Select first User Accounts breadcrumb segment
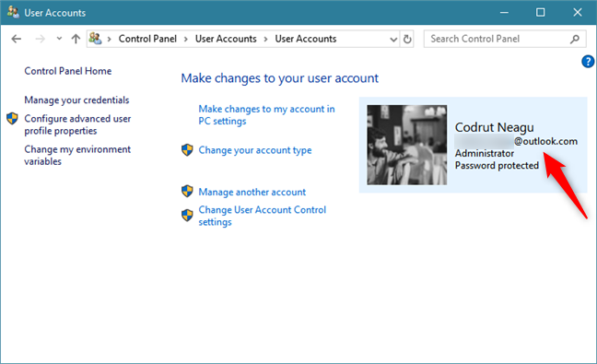The width and height of the screenshot is (597, 364). pyautogui.click(x=226, y=39)
